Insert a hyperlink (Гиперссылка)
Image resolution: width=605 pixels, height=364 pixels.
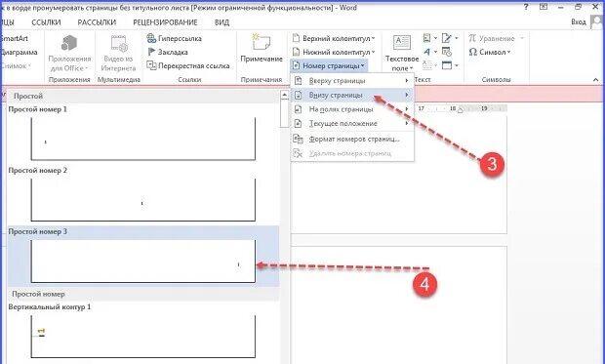(175, 38)
